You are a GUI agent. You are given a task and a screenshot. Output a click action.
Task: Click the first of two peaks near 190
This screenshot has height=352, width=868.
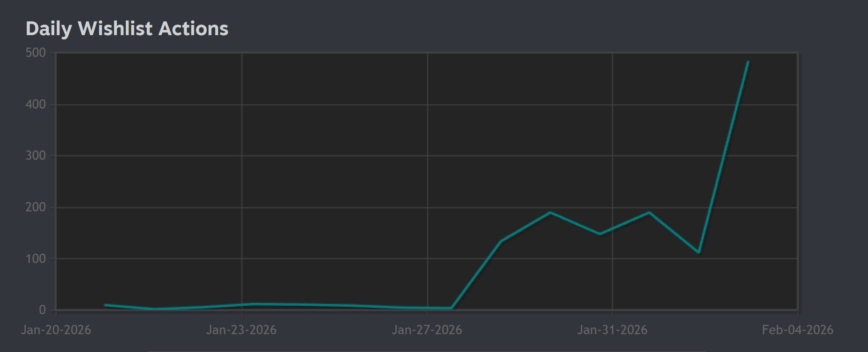[x=550, y=212]
